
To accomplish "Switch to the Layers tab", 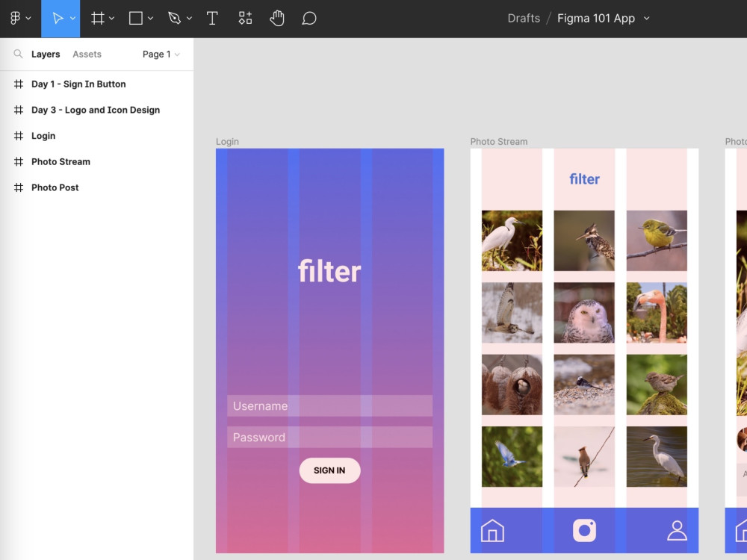I will pos(46,55).
